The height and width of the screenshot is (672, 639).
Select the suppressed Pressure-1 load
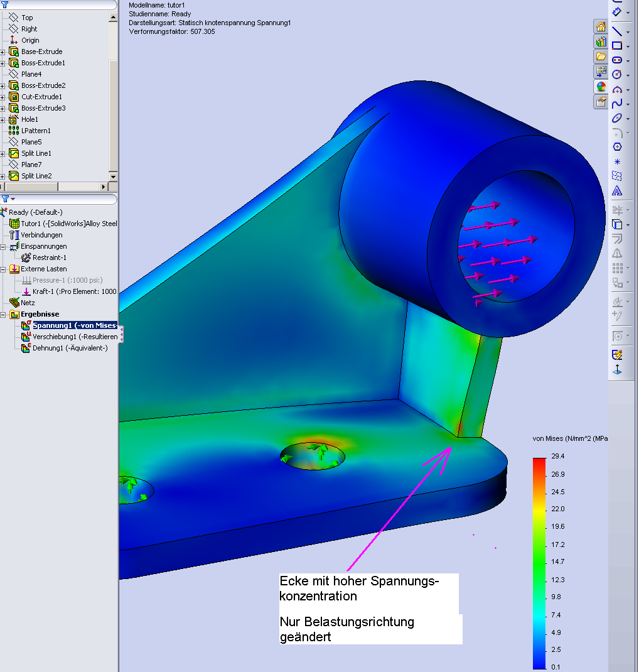(67, 280)
